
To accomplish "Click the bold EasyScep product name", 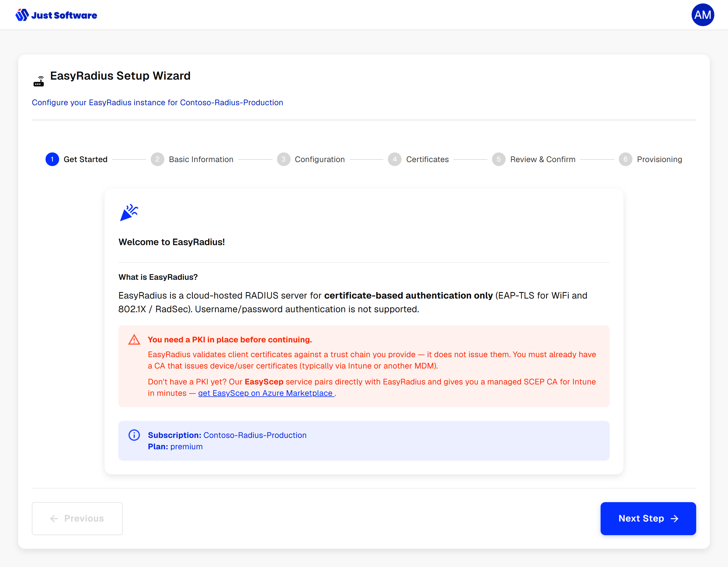I will click(264, 382).
